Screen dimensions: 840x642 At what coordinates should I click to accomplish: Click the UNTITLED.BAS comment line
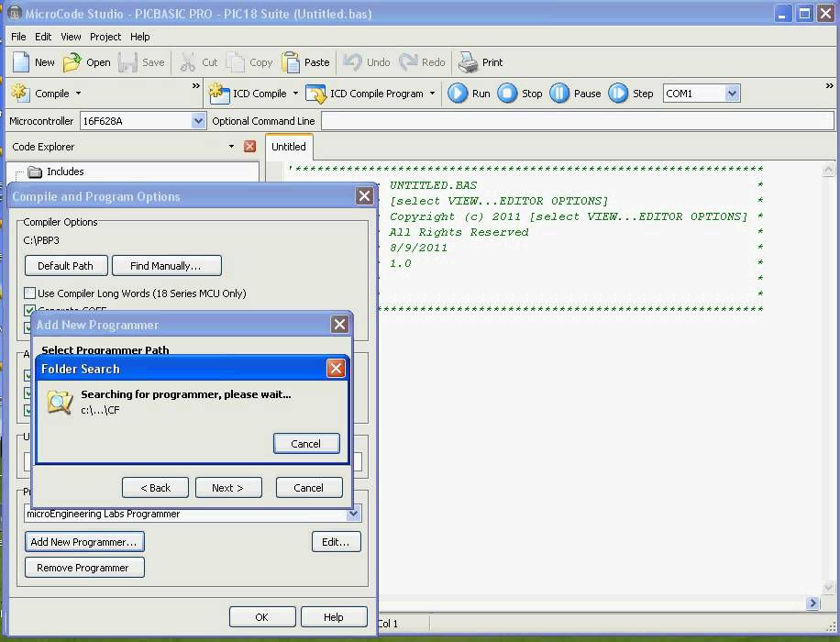pos(433,185)
